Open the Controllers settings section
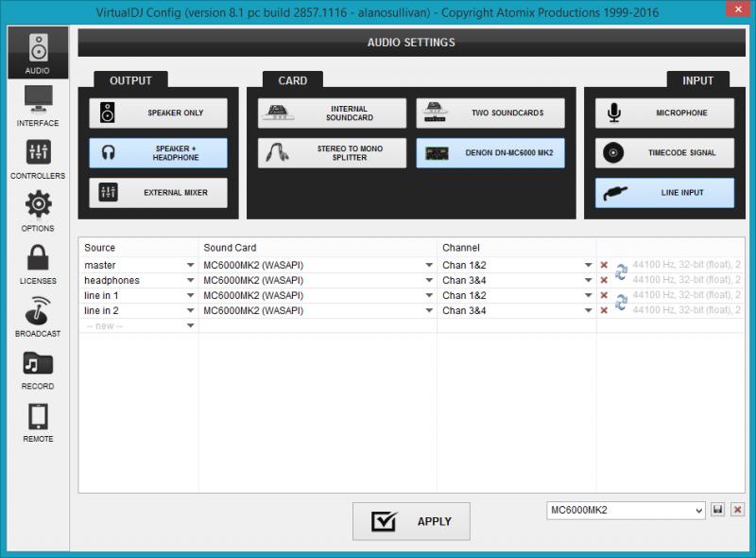Viewport: 756px width, 558px height. pos(38,159)
